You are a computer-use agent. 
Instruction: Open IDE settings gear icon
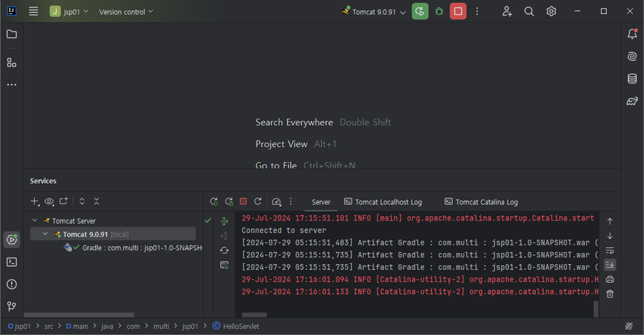tap(551, 11)
